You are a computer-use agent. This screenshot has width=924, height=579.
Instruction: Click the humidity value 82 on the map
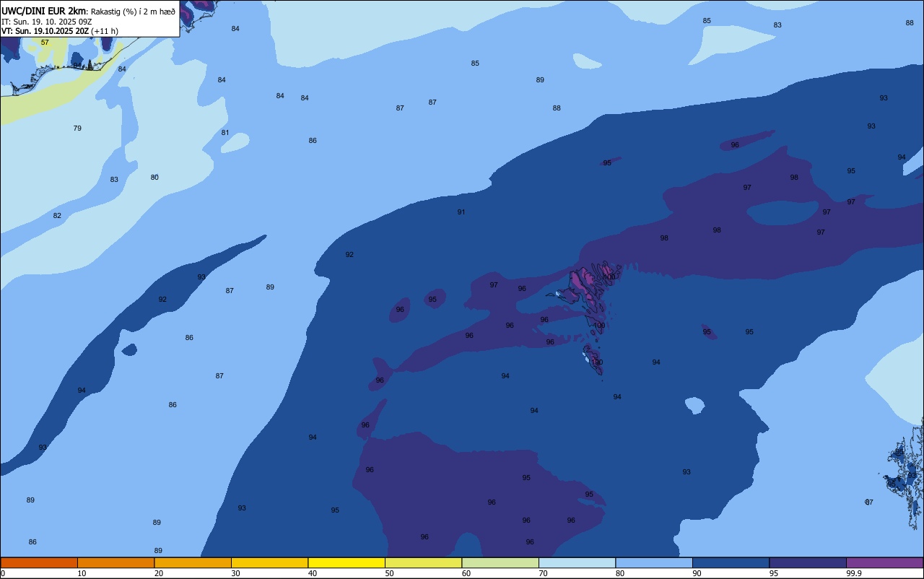tap(57, 216)
